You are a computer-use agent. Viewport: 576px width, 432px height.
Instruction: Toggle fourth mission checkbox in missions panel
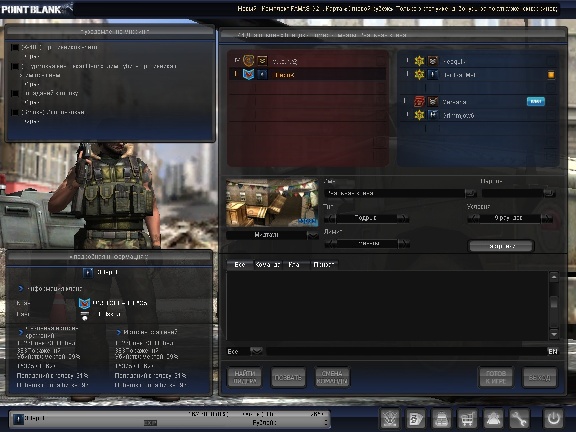tap(15, 112)
